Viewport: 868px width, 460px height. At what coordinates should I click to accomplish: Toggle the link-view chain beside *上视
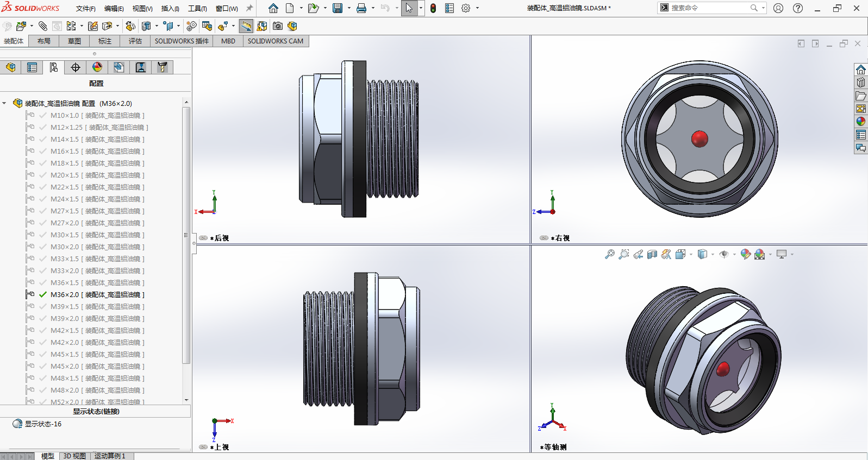[x=203, y=447]
